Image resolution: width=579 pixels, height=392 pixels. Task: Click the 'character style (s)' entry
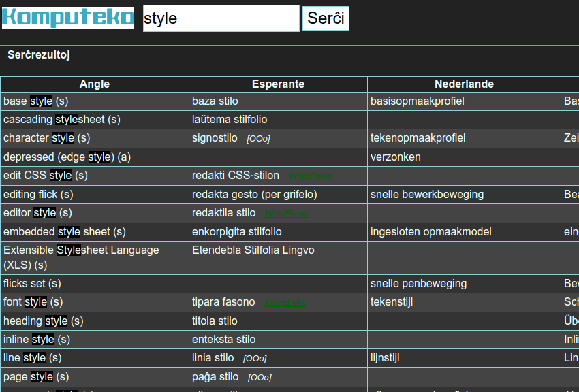tap(47, 138)
